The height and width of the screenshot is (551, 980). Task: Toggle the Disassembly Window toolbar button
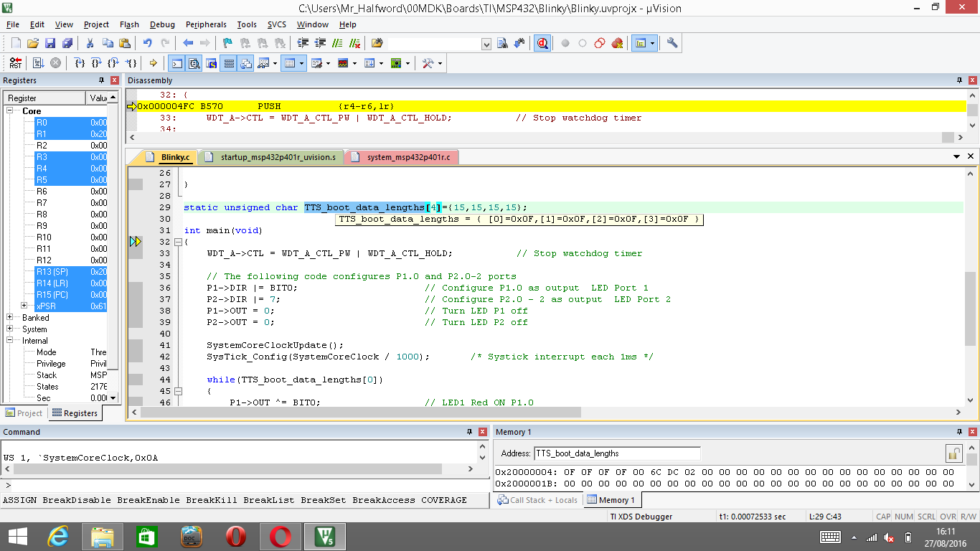coord(194,63)
